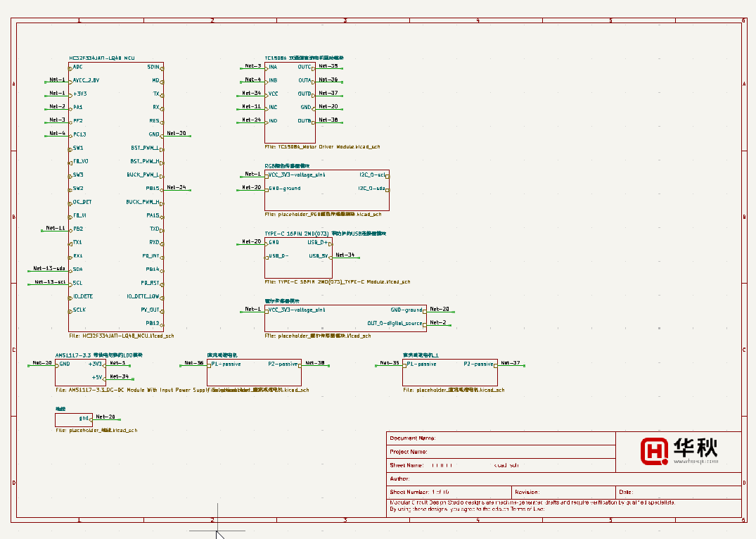Screen dimensions: 756x539
Task: Select the USB_5V sheet pin
Action: tap(318, 255)
